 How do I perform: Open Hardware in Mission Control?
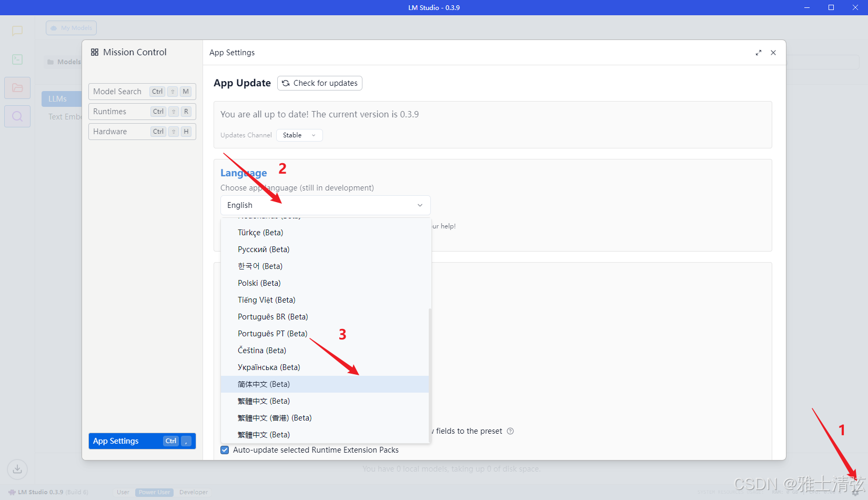point(142,132)
